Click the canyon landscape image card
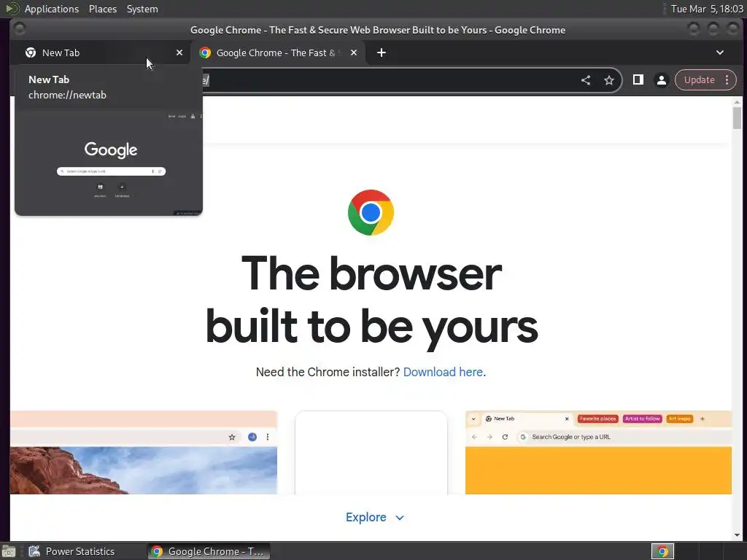Image resolution: width=747 pixels, height=560 pixels. click(144, 452)
